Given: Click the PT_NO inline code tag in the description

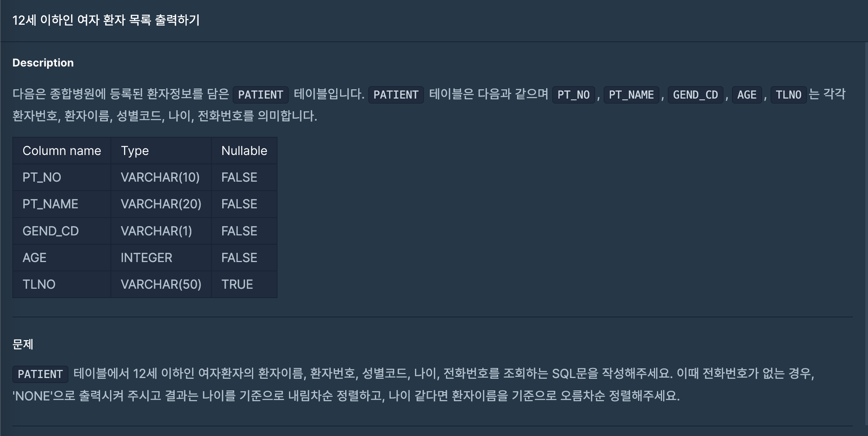Looking at the screenshot, I should [574, 95].
